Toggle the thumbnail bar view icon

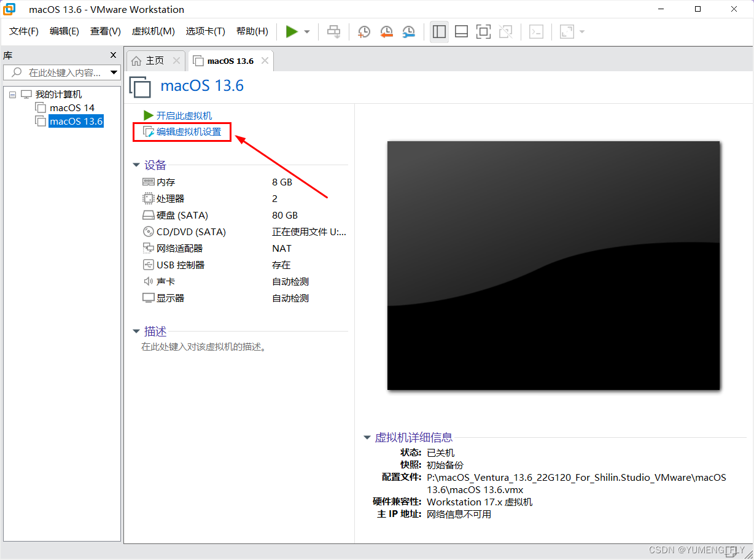(x=462, y=32)
